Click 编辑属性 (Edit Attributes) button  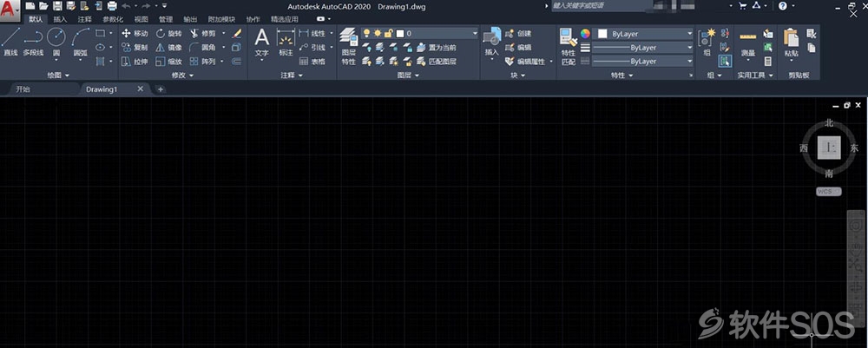click(x=526, y=62)
